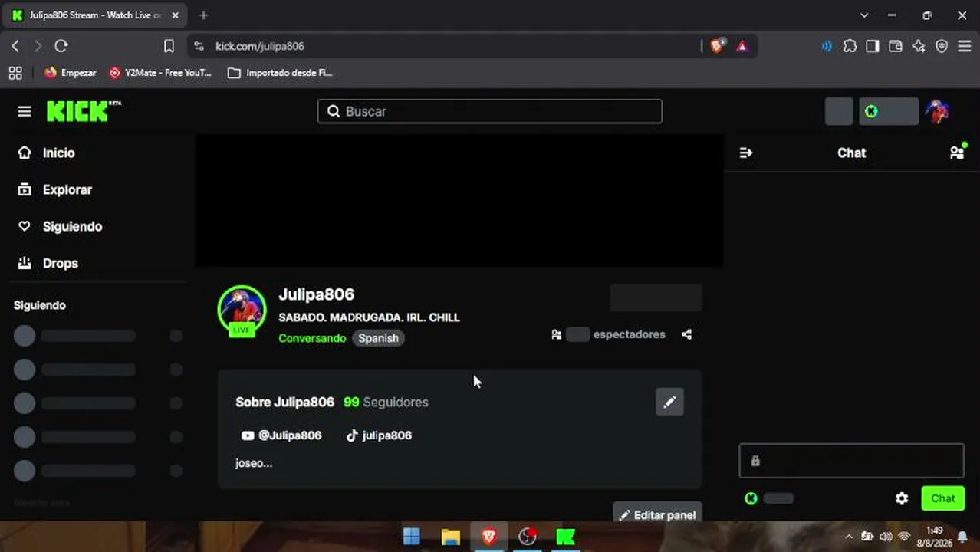The image size is (980, 552).
Task: Open a new tab with plus
Action: tap(203, 15)
